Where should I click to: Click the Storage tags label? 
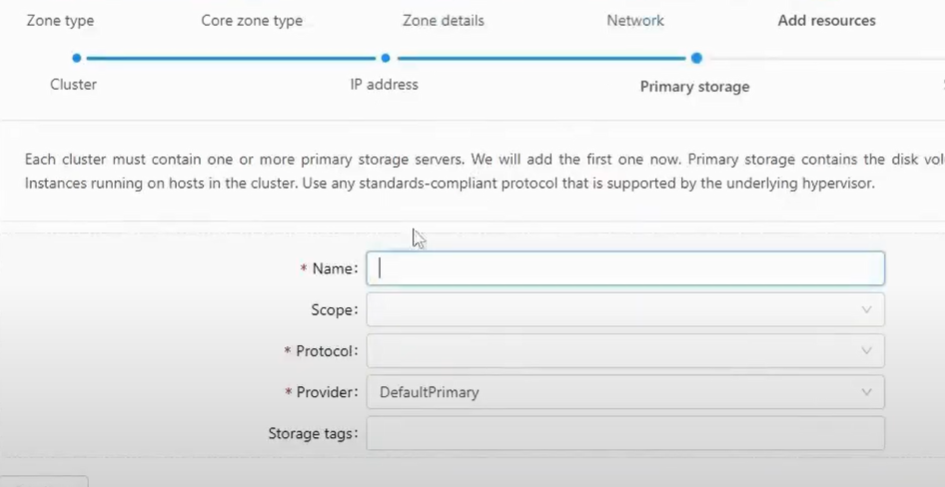coord(313,434)
